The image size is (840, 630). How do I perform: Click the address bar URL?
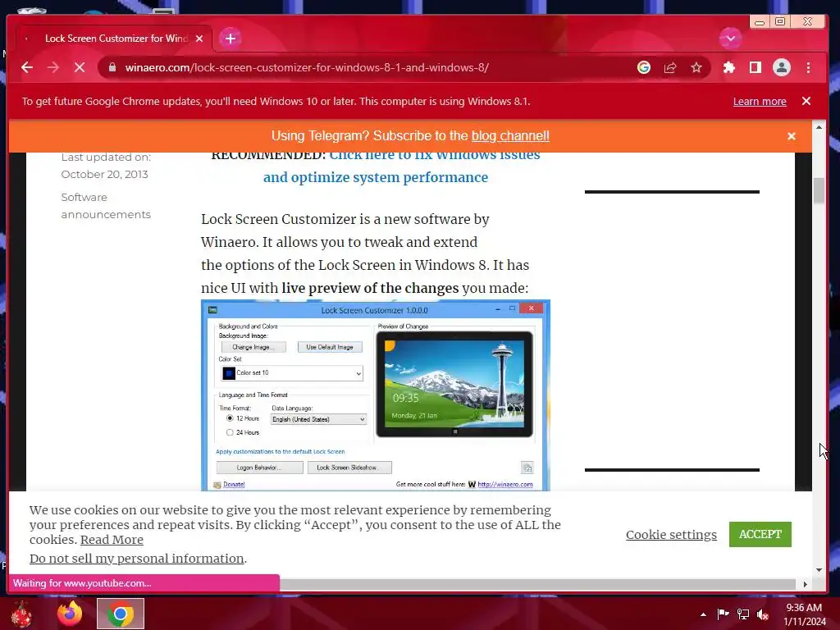[x=307, y=67]
